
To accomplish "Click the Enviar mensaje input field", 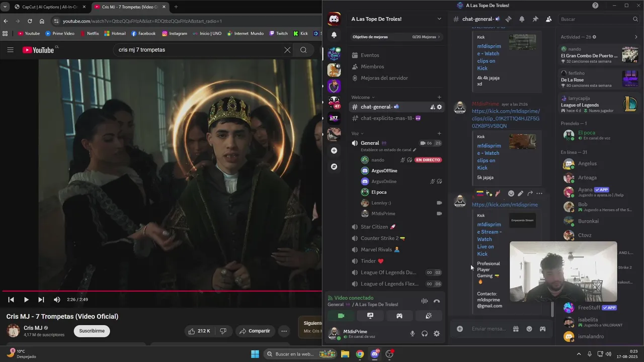I will tap(489, 329).
